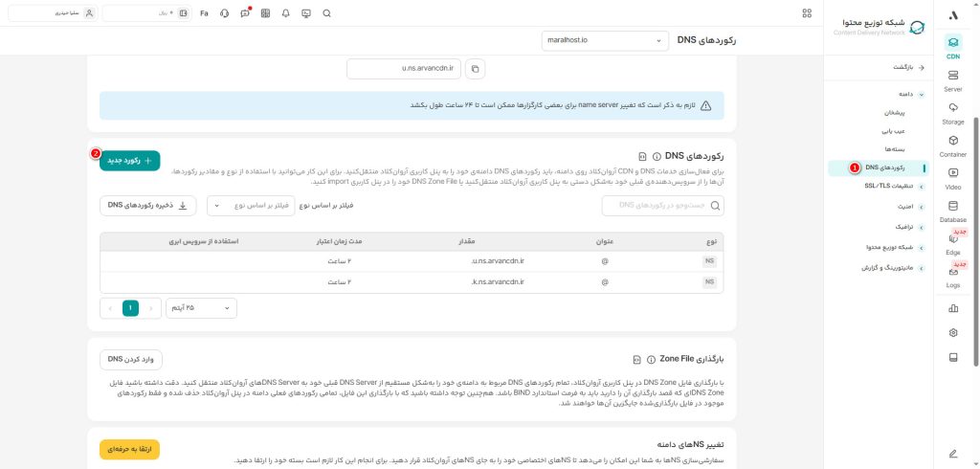Click the .u.ns.arvancdn.ir value in table

497,261
